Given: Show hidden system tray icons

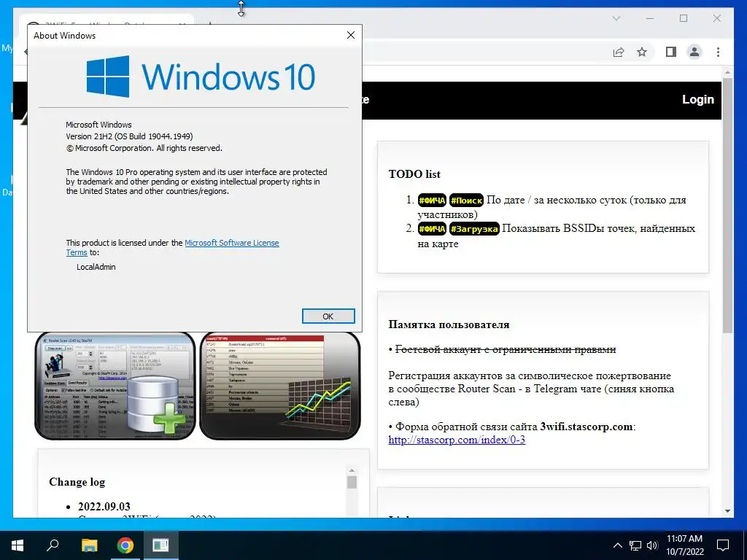Looking at the screenshot, I should click(617, 545).
